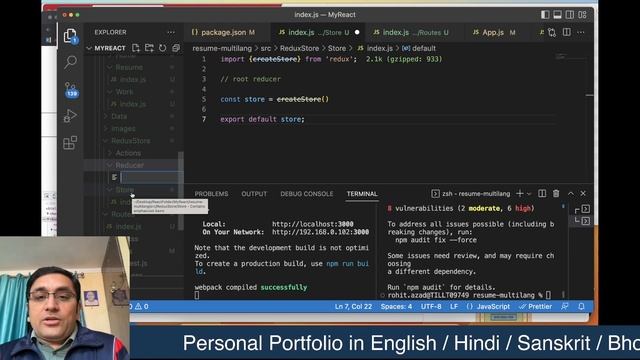This screenshot has height=360, width=640.
Task: Toggle the primary sidebar layout icon
Action: 545,15
